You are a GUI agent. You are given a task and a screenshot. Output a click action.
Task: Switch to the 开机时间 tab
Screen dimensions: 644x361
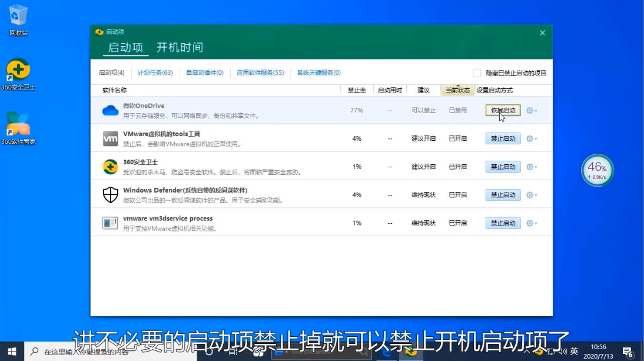(x=180, y=48)
